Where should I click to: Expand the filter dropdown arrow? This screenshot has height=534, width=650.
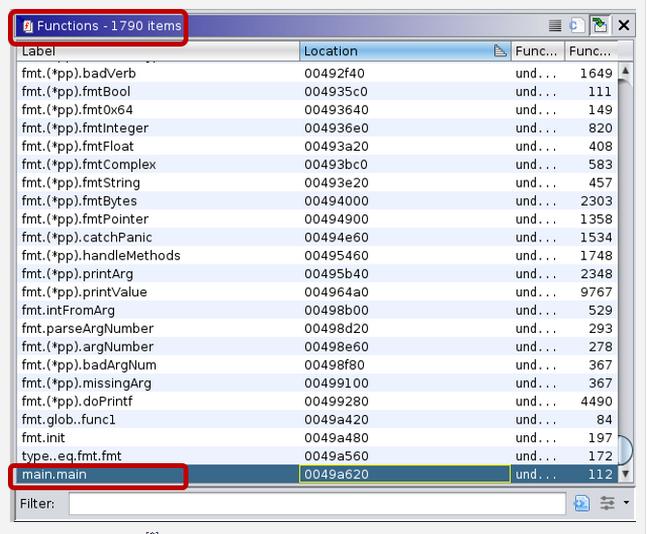pos(627,504)
